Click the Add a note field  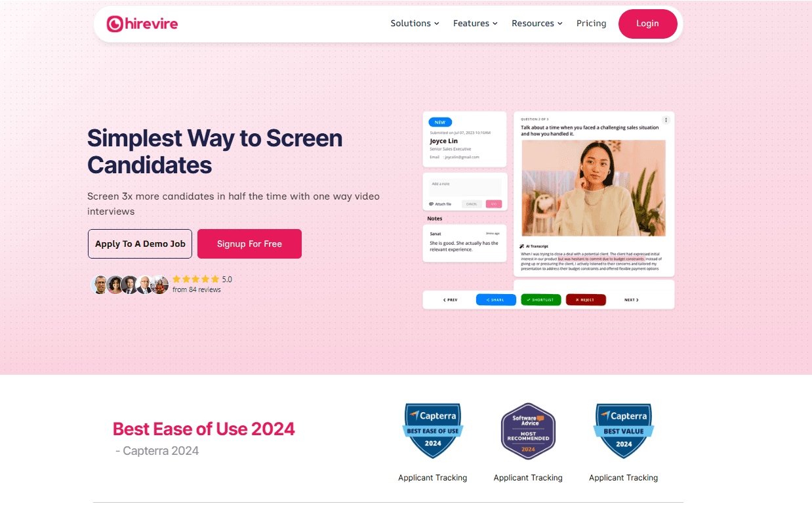(465, 186)
